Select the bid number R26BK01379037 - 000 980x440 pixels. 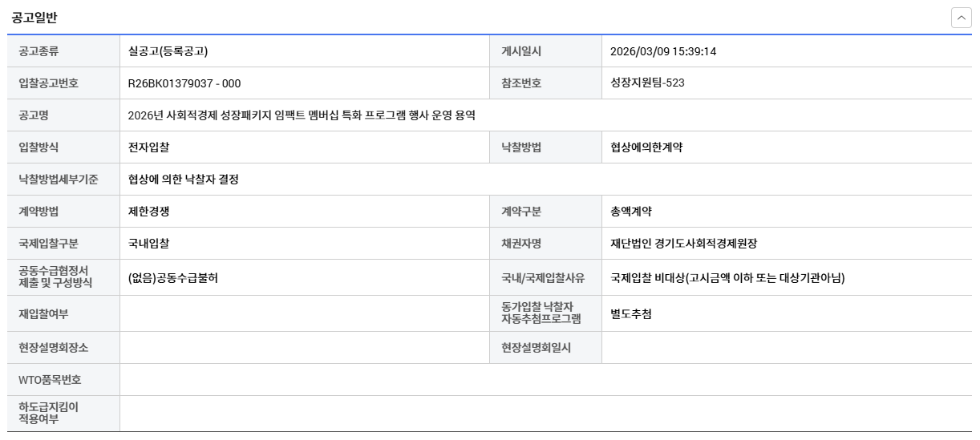click(x=184, y=83)
